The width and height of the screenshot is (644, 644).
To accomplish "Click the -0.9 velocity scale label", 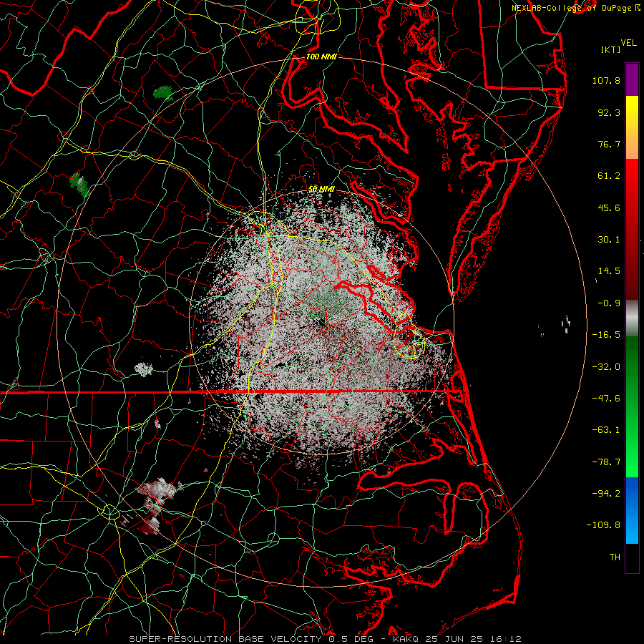I will pyautogui.click(x=609, y=303).
